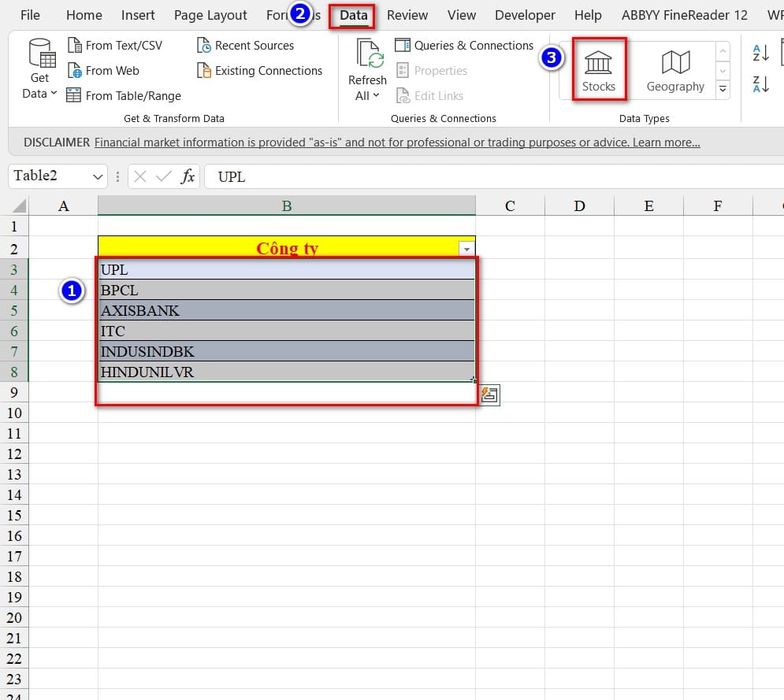Open the Developer tab
Image resolution: width=784 pixels, height=700 pixels.
pos(525,15)
